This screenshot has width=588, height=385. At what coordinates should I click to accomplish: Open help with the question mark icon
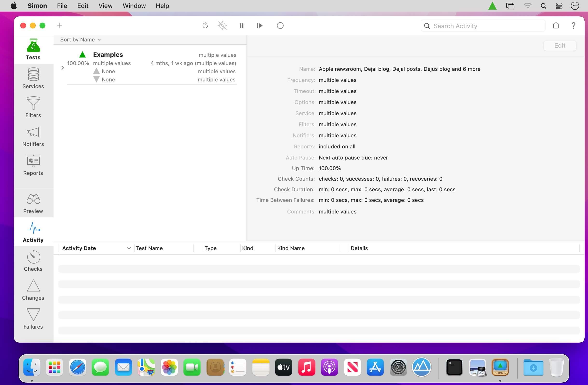574,26
